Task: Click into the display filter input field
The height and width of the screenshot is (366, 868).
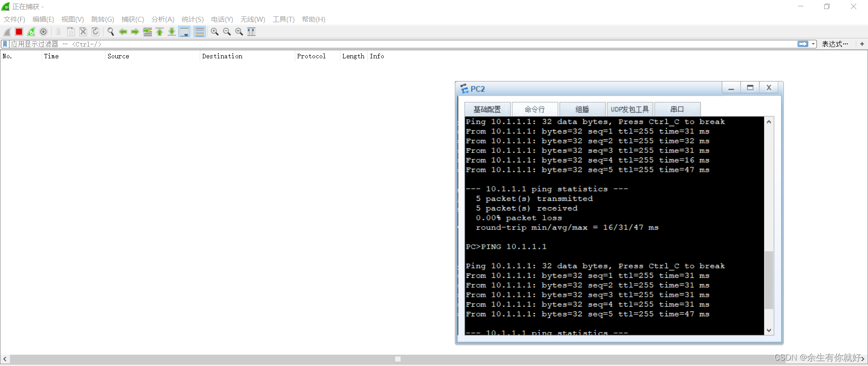Action: [402, 44]
